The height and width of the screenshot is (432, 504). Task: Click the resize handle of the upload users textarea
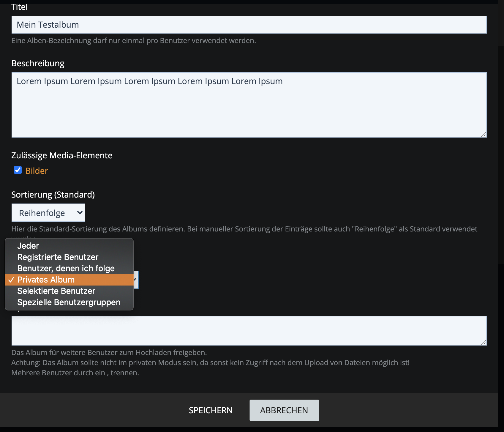pos(483,342)
